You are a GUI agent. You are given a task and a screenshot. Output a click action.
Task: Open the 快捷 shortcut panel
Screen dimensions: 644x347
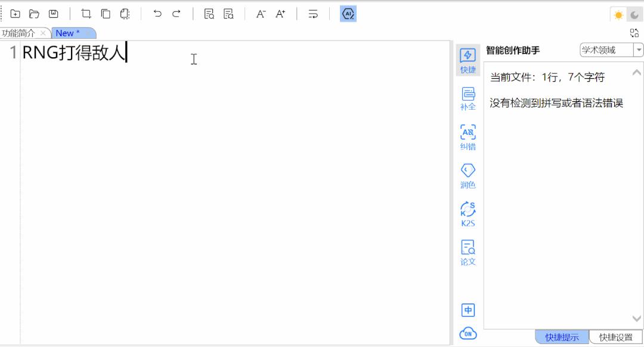click(468, 60)
